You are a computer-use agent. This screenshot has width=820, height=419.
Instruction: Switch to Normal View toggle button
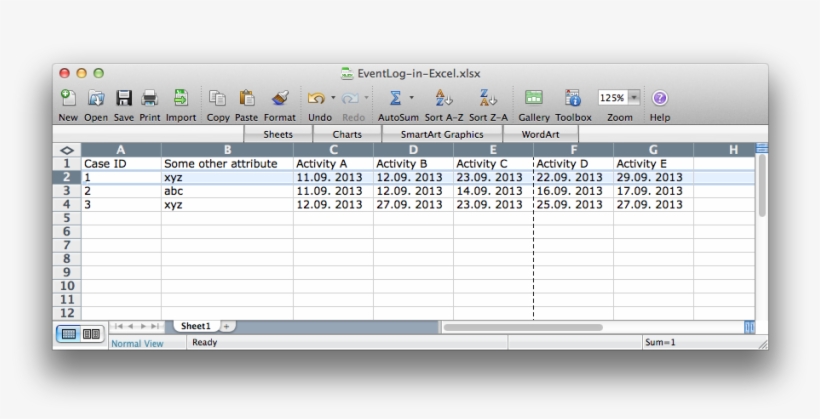tap(70, 334)
